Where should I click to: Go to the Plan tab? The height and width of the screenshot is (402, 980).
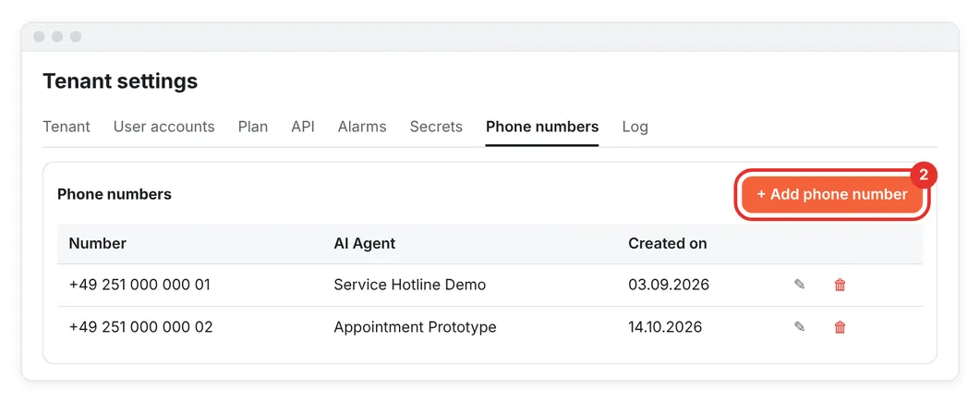click(x=252, y=127)
